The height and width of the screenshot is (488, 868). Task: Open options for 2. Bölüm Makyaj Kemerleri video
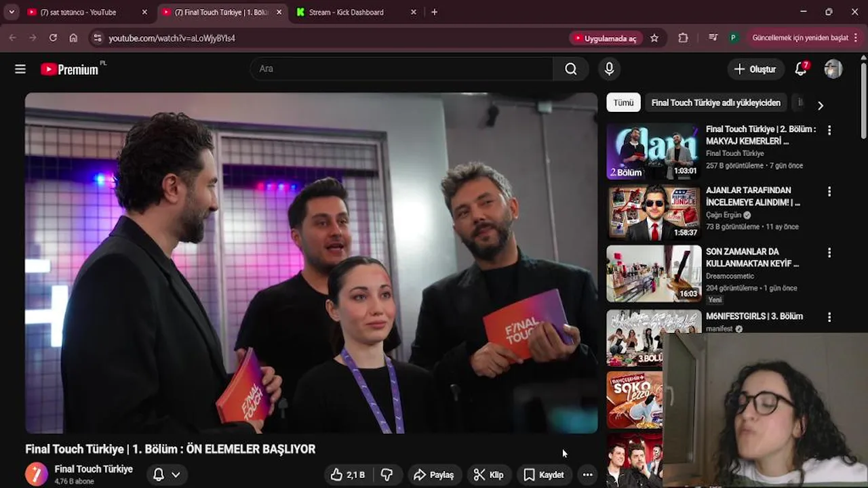click(x=829, y=130)
